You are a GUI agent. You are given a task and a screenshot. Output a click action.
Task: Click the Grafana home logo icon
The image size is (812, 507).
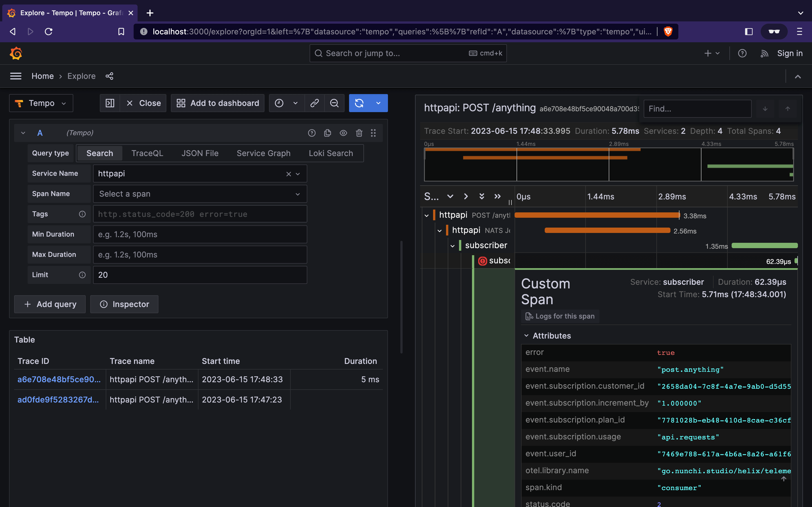pos(16,53)
